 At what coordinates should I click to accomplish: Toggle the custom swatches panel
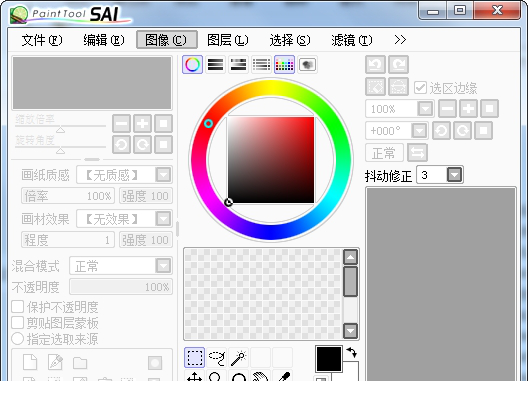point(285,64)
